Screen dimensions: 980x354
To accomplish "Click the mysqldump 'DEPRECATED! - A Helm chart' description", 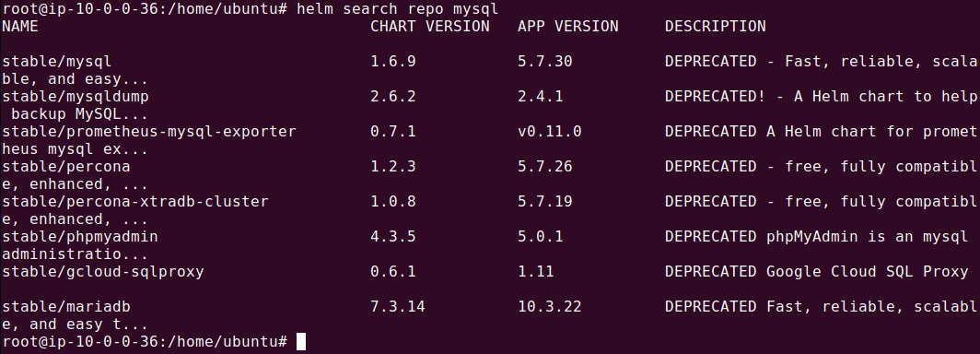I will 822,96.
